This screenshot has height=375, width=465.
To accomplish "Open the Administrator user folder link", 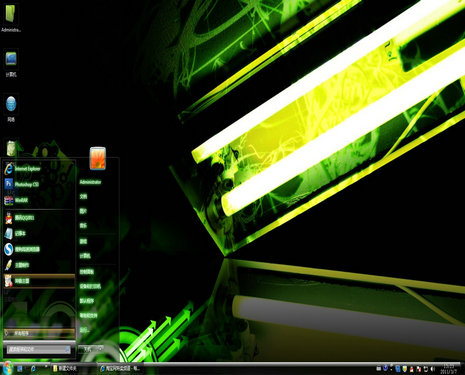I will pyautogui.click(x=90, y=182).
